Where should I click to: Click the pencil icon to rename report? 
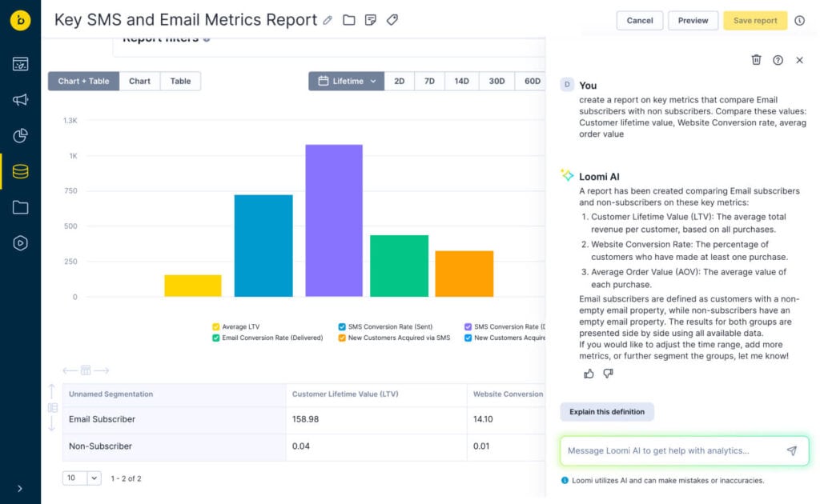[x=328, y=20]
